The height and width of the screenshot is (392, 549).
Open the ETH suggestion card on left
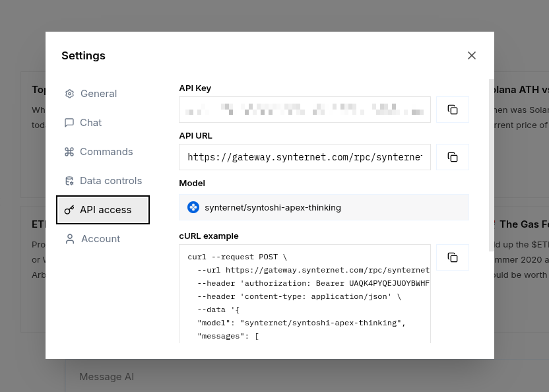pos(33,264)
